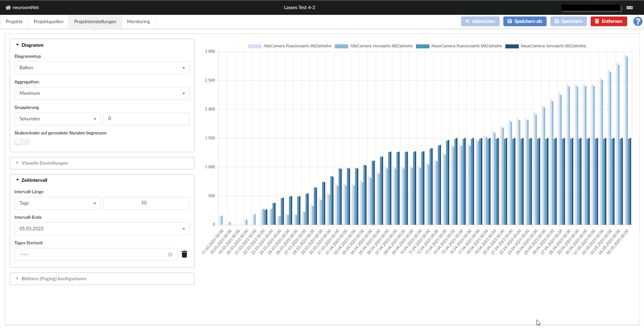
Task: Click the 3.000 y-axis label
Action: coord(210,51)
